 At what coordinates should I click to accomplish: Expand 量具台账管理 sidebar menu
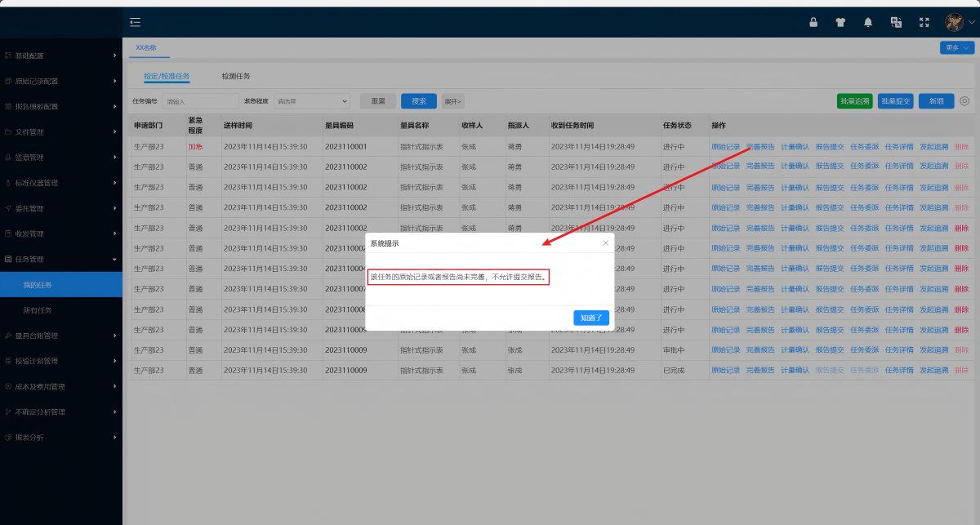[61, 336]
